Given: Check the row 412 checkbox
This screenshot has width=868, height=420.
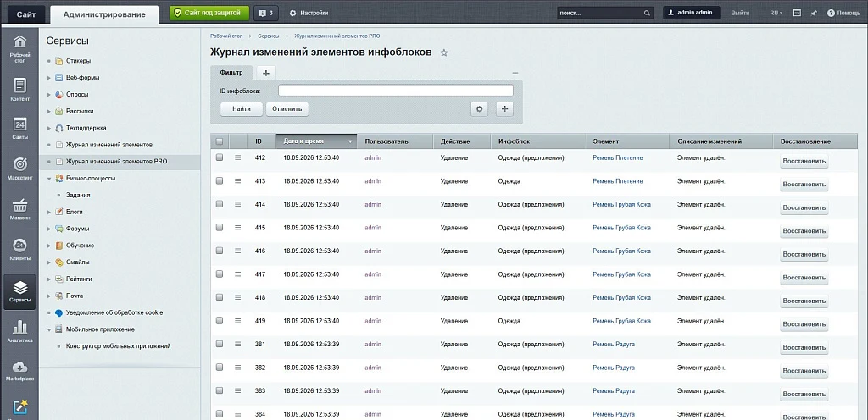Looking at the screenshot, I should pos(220,157).
